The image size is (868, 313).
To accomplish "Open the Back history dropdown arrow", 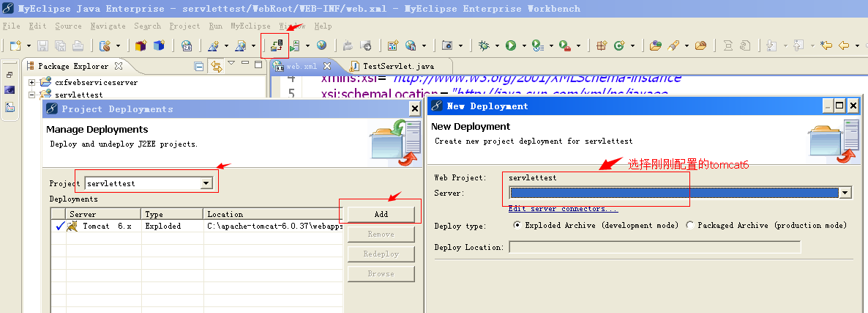I will point(856,46).
